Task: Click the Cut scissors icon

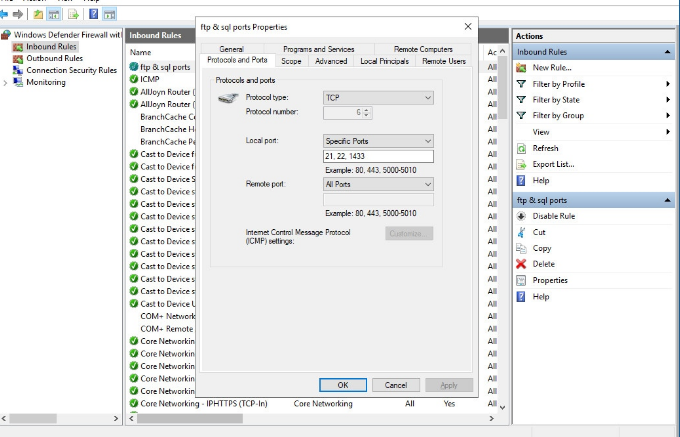Action: [521, 232]
